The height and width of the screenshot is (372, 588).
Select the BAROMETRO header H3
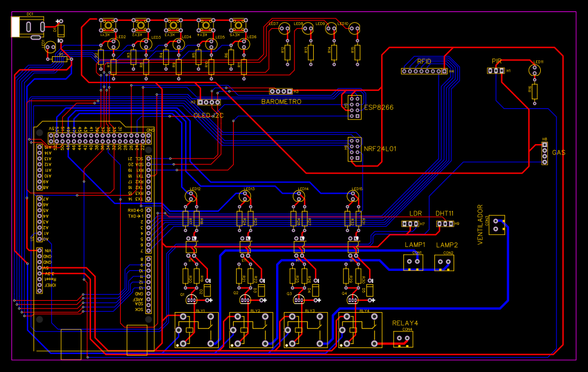point(281,90)
